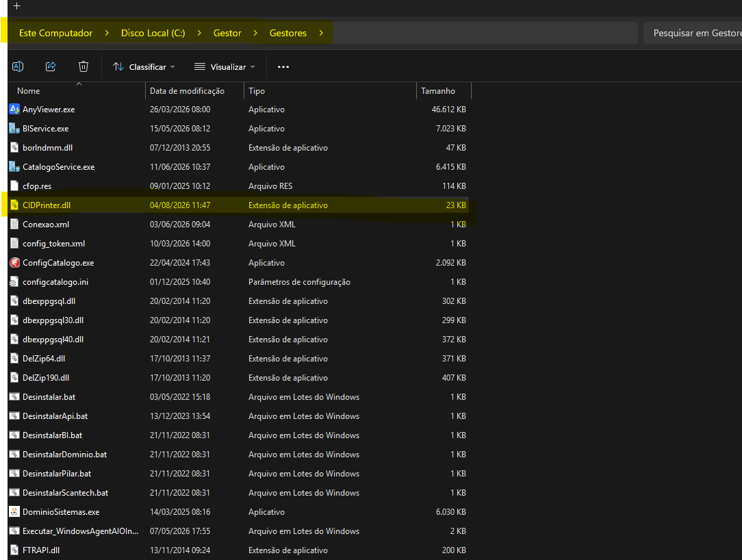Click the 372 KB size of dbexppgsql40.dll

[454, 340]
